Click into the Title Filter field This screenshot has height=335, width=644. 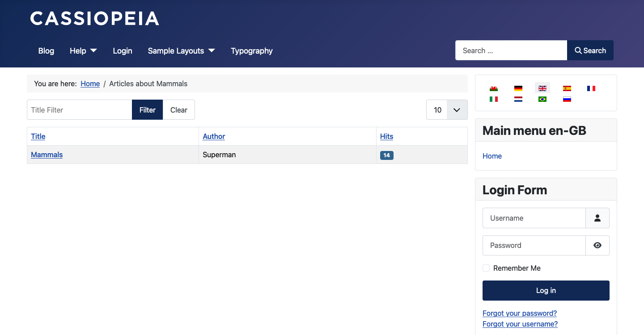coord(80,110)
